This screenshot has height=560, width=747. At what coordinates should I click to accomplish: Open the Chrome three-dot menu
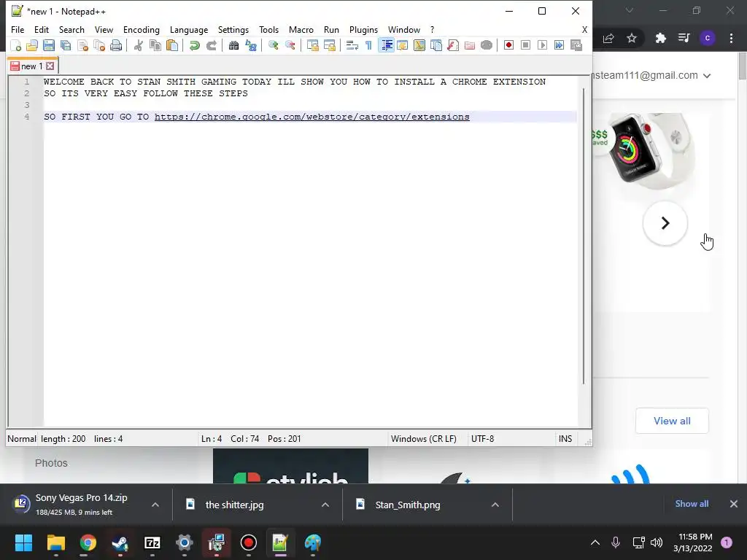coord(731,38)
